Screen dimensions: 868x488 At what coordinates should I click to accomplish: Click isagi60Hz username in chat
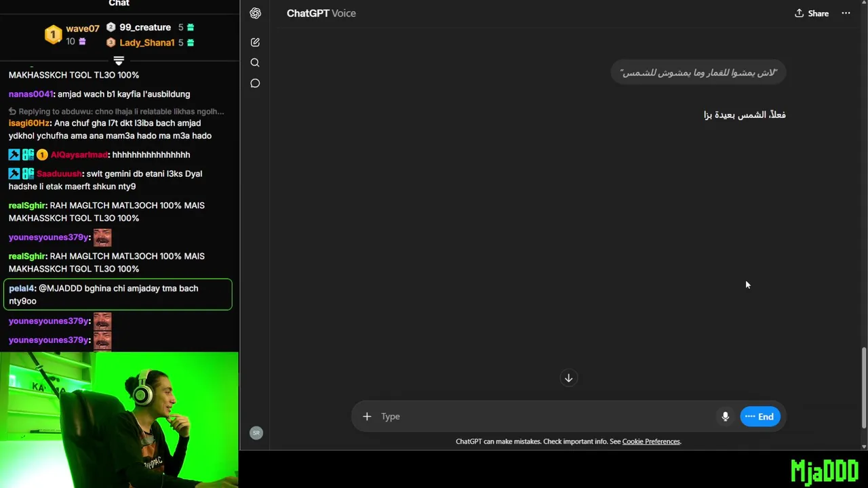pyautogui.click(x=29, y=123)
